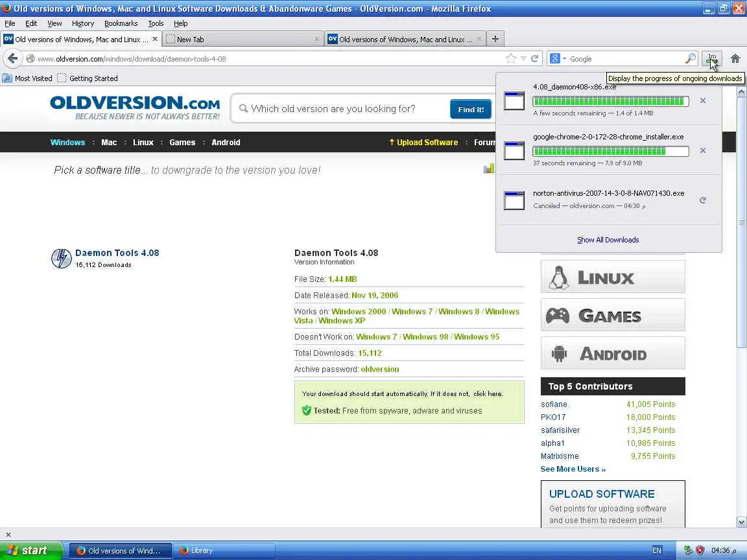747x560 pixels.
Task: Switch to Library window in taskbar
Action: 224,550
